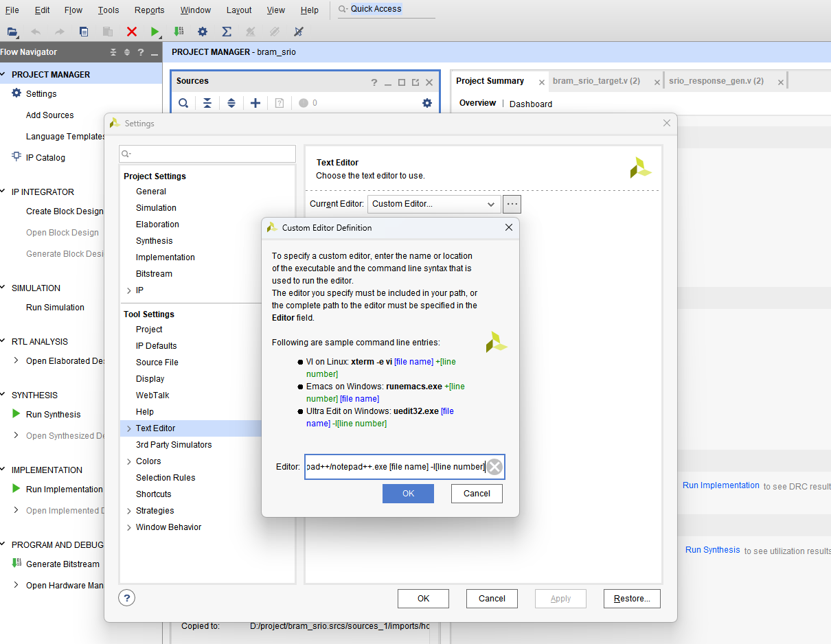831x644 pixels.
Task: Click the red delete X toolbar icon
Action: pos(132,32)
